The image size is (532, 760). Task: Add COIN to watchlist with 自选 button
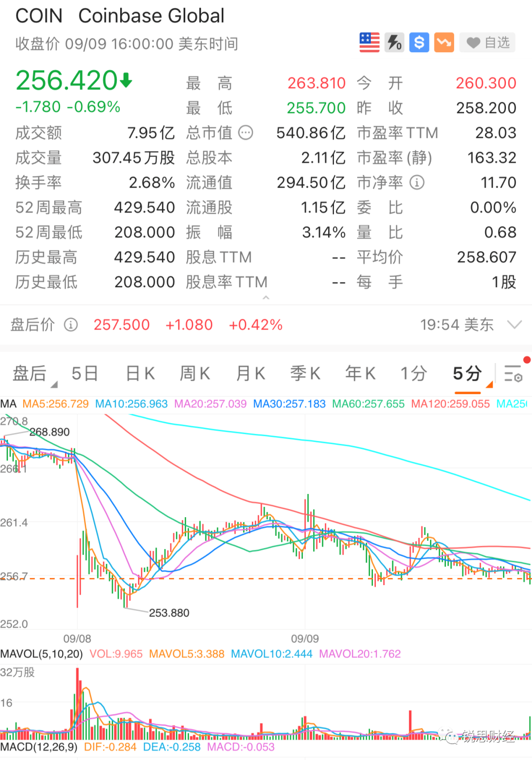pyautogui.click(x=488, y=43)
